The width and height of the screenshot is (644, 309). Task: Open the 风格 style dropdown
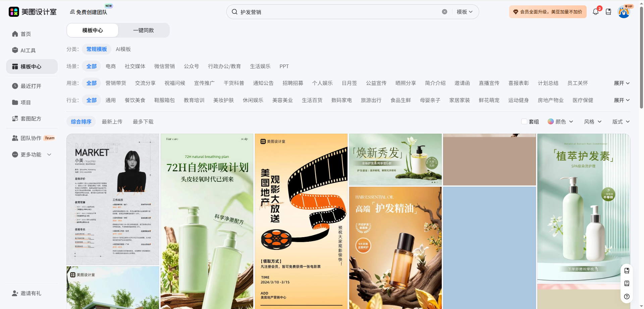click(x=592, y=122)
